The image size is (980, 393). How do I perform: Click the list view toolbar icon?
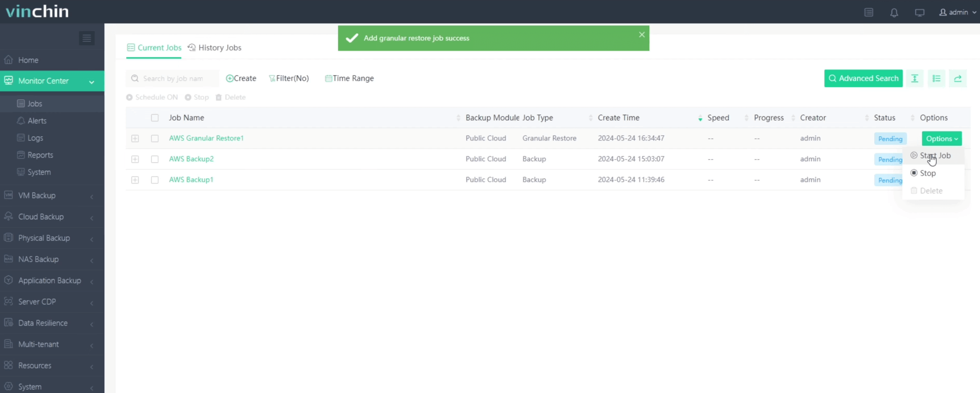pyautogui.click(x=936, y=78)
